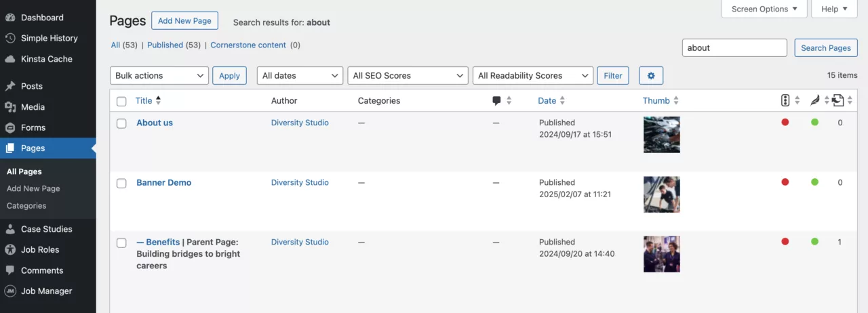The height and width of the screenshot is (313, 868).
Task: Click the red SEO dot for About us
Action: (x=785, y=123)
